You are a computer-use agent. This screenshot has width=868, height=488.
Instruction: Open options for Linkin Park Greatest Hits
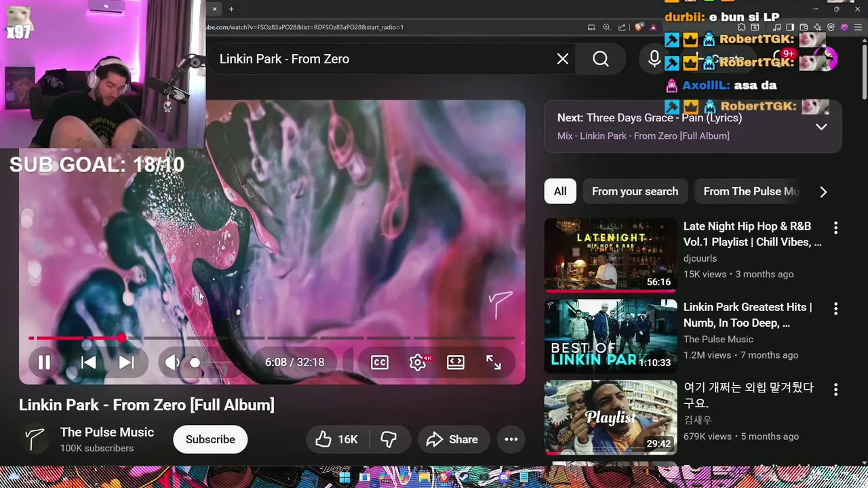point(835,308)
